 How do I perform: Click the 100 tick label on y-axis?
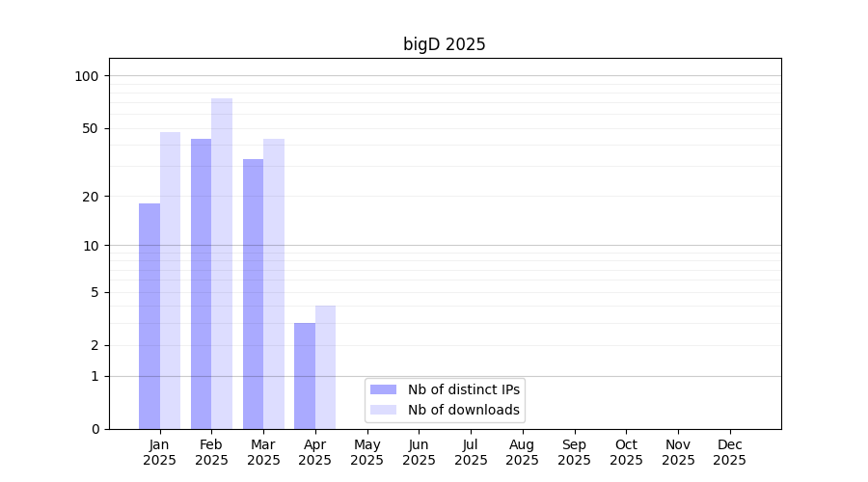coord(87,76)
